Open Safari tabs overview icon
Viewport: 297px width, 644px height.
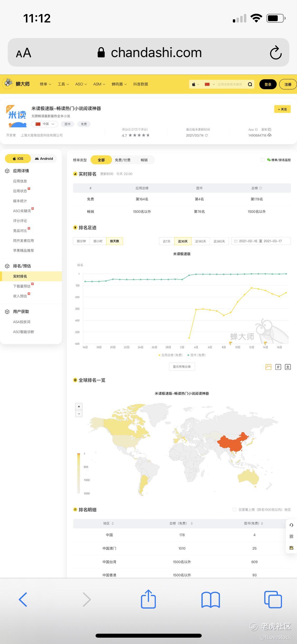pos(273,599)
